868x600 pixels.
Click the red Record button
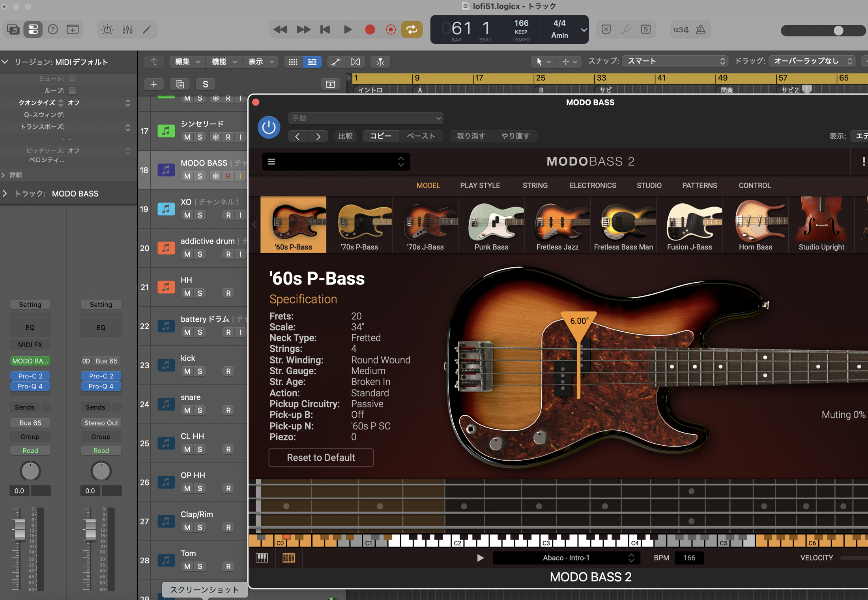pyautogui.click(x=370, y=30)
